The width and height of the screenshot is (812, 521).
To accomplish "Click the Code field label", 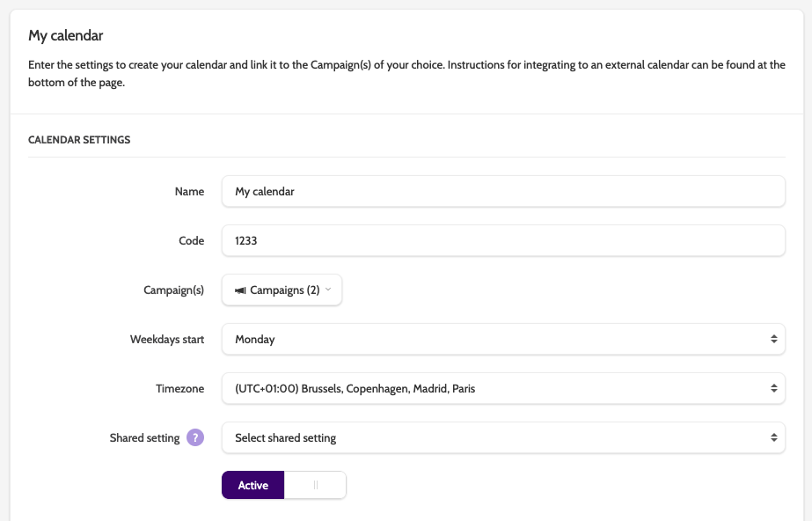I will (x=192, y=240).
